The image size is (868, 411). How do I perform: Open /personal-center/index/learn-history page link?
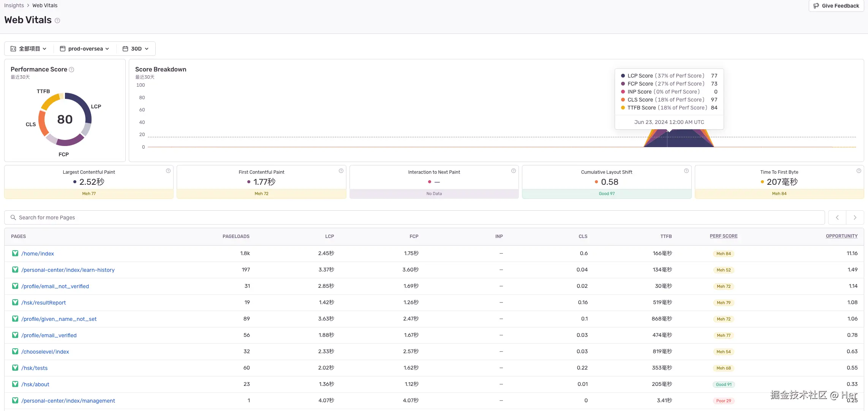coord(68,270)
